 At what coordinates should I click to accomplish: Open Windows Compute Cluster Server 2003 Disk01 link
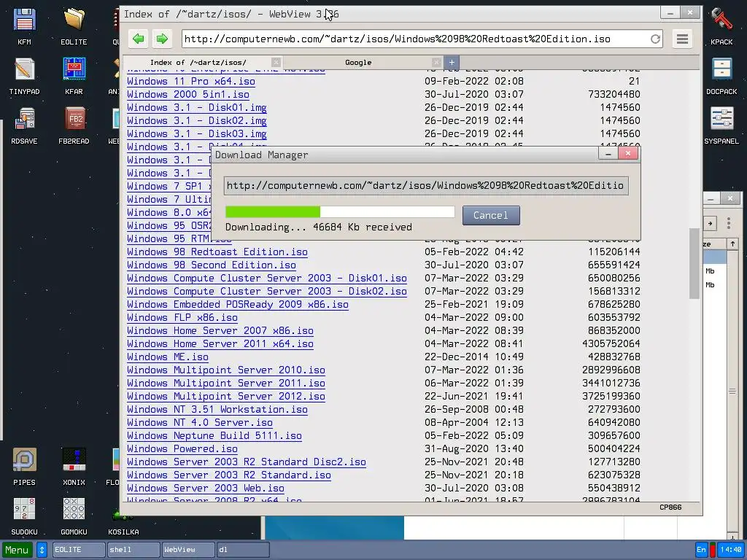[x=267, y=278]
